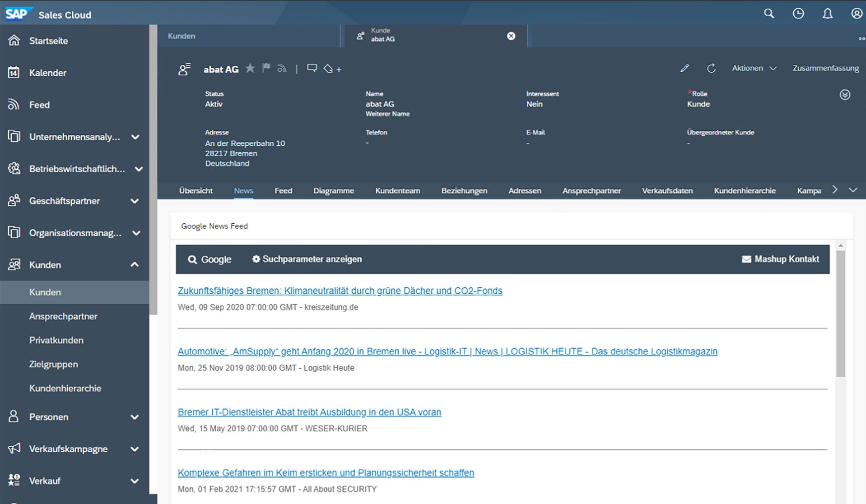
Task: Click the Verkaufskampagne megaphone icon
Action: [14, 449]
